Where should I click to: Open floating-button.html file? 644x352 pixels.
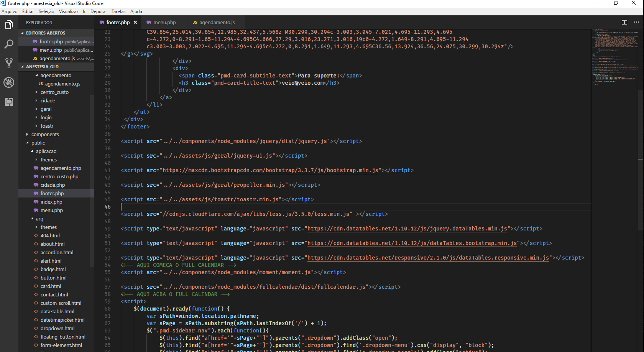(56, 337)
